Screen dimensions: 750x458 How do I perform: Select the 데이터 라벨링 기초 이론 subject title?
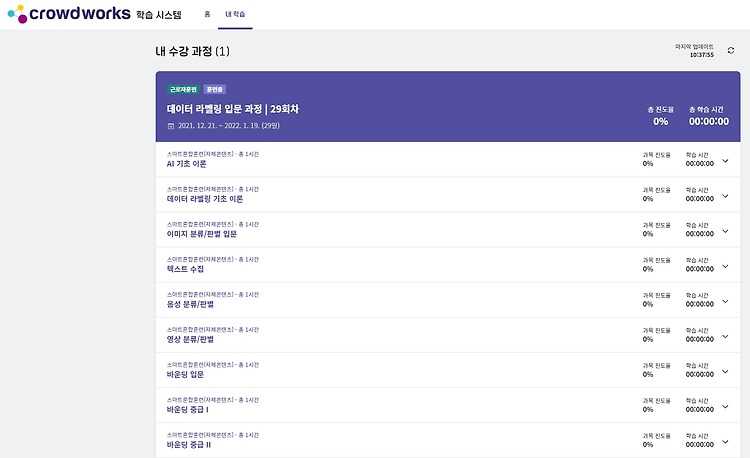[205, 199]
